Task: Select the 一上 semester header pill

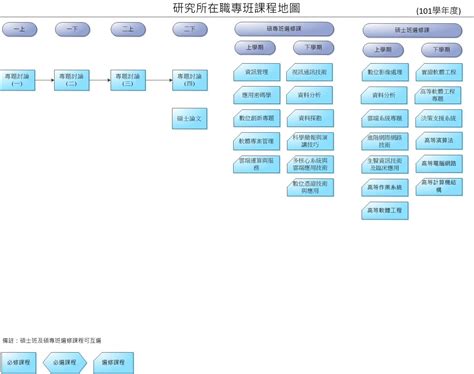Action: click(19, 29)
